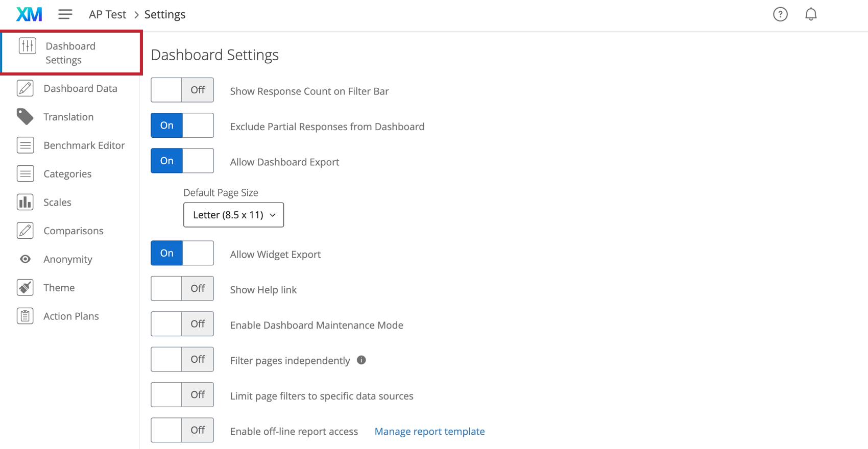Open the Benchmark Editor panel icon
This screenshot has width=868, height=449.
[25, 145]
